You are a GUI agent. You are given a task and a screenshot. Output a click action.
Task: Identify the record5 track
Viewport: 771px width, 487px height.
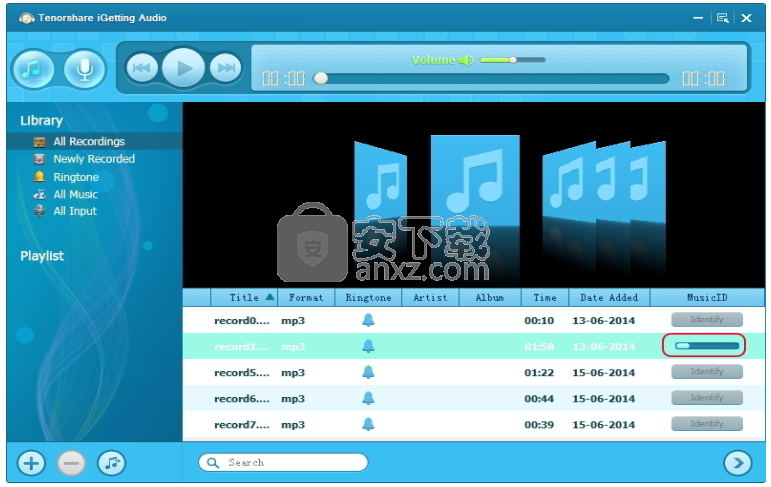[x=707, y=372]
